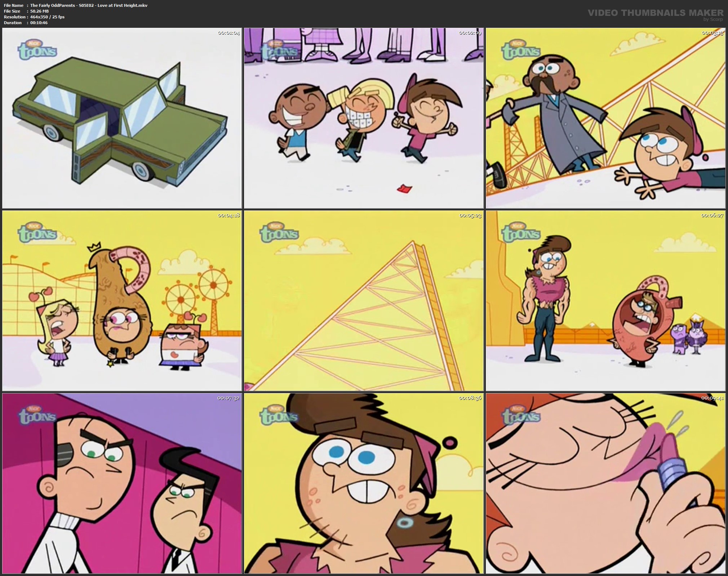Click the file name text in header

(x=89, y=5)
